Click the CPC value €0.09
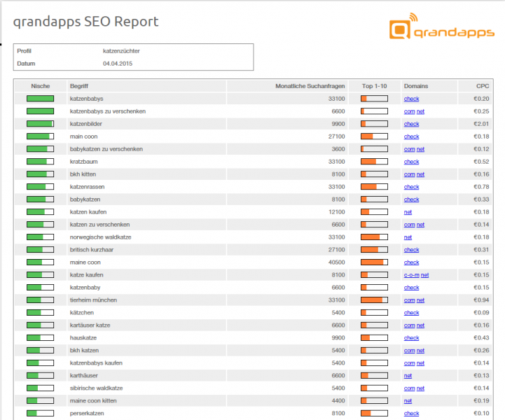This screenshot has height=420, width=505. pos(481,312)
